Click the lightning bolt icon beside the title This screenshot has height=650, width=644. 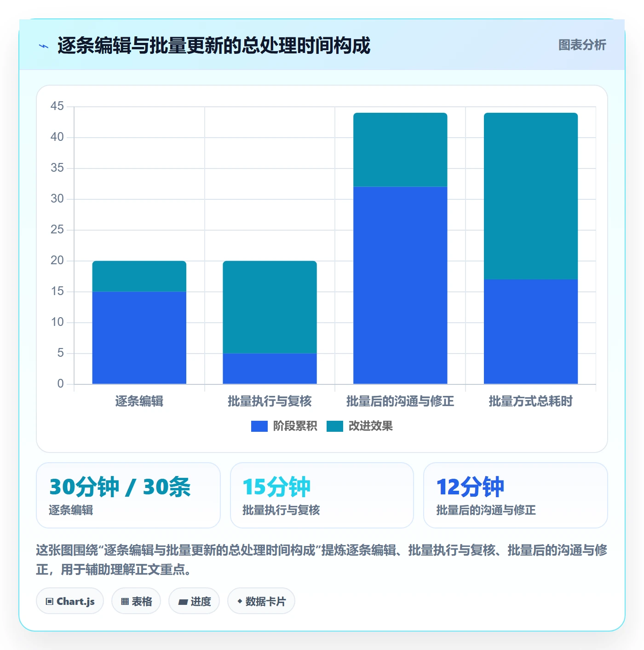point(44,46)
